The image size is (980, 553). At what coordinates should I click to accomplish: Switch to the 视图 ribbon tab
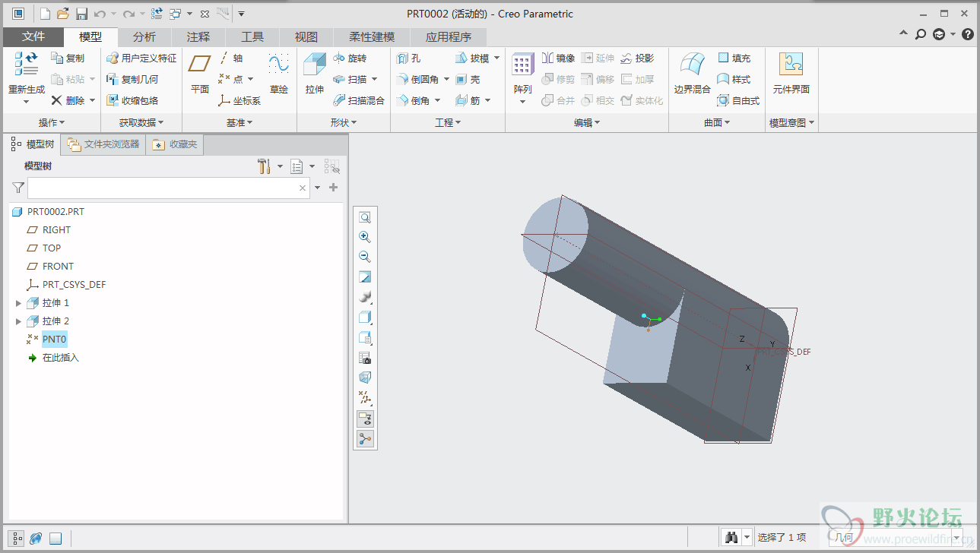[306, 36]
